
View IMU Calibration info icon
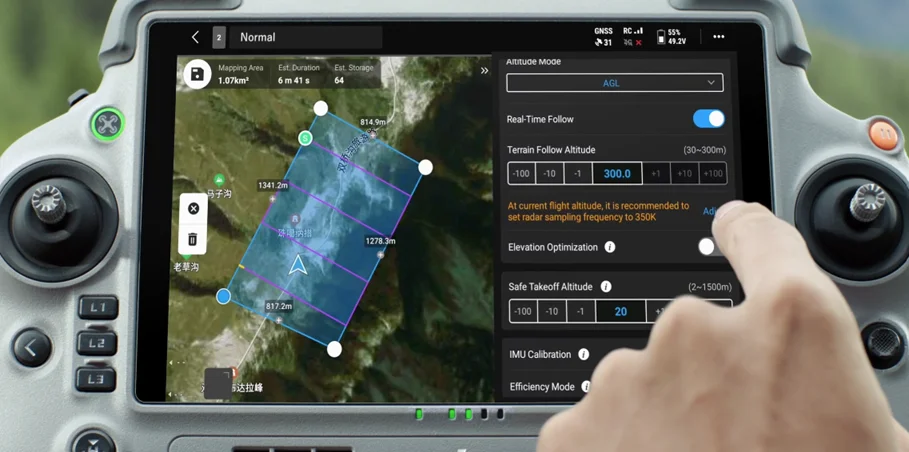584,354
